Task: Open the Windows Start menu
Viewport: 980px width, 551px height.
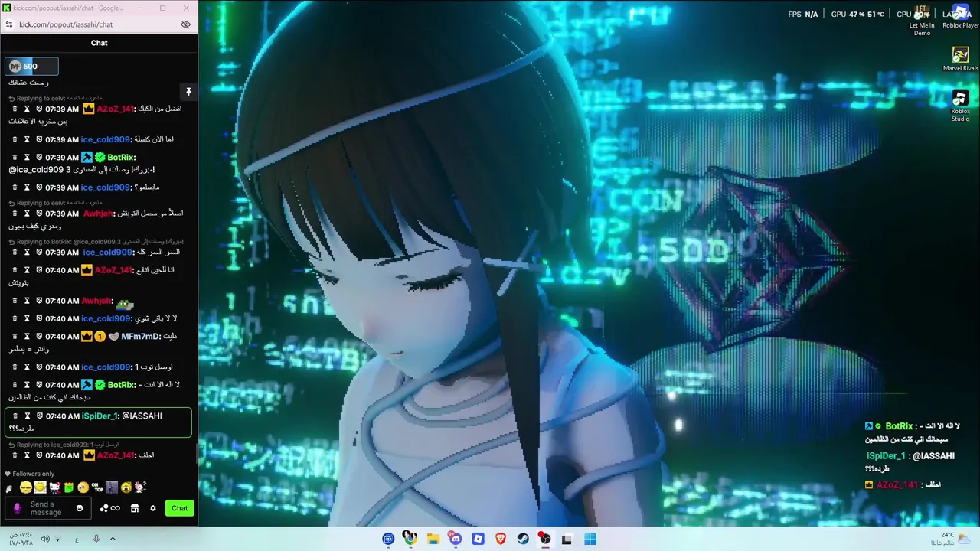Action: pyautogui.click(x=590, y=539)
